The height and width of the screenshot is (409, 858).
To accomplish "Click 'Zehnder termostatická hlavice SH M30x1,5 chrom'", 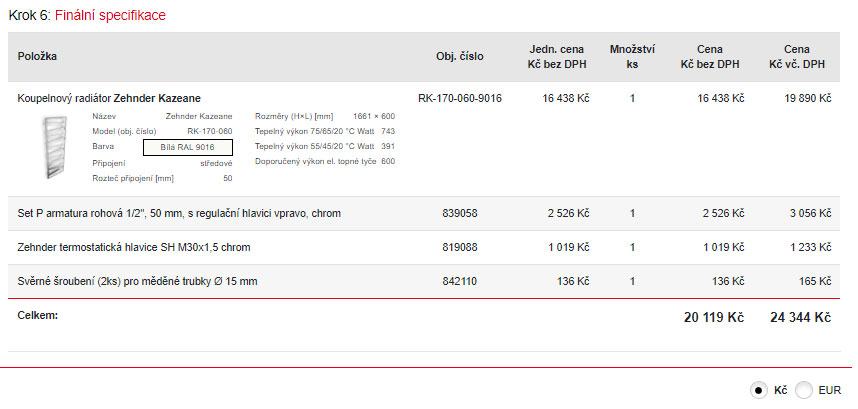I will 134,247.
